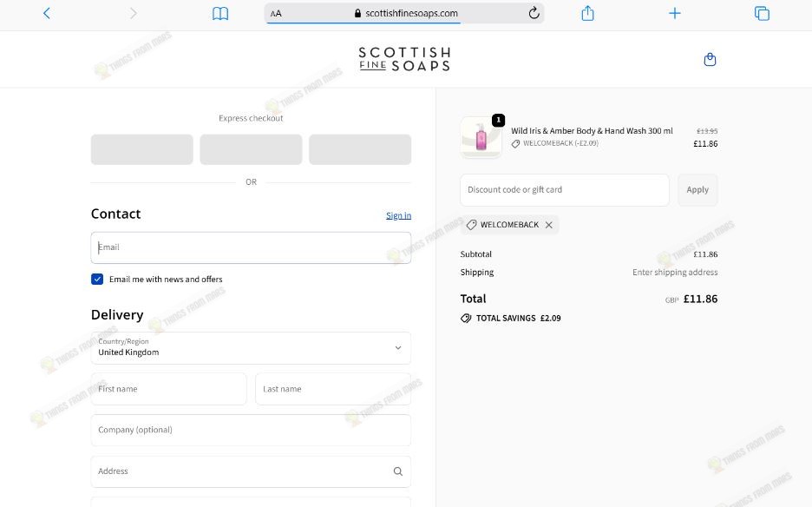Click the padlock icon in address bar
This screenshot has width=812, height=507.
pos(357,14)
